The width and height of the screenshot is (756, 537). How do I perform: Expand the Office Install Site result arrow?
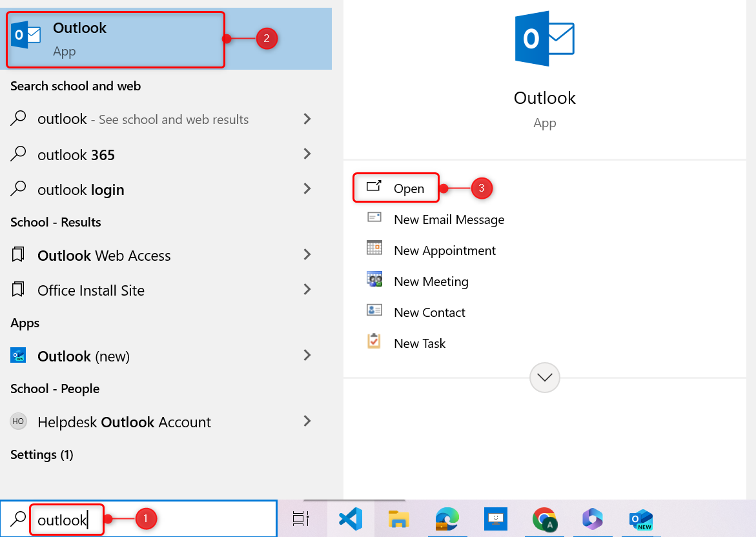(x=307, y=289)
